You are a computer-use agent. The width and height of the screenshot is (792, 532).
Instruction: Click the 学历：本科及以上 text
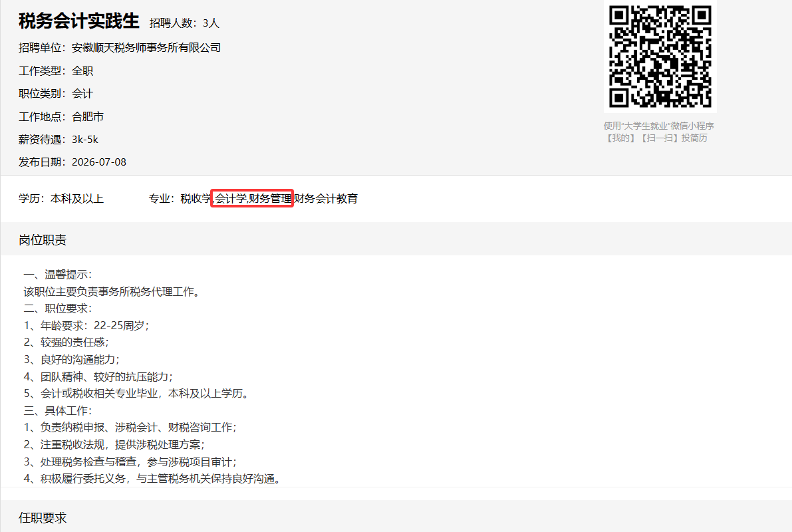pyautogui.click(x=61, y=199)
